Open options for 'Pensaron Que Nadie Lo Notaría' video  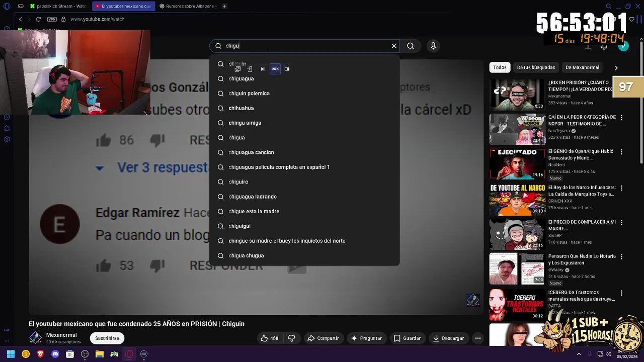tap(621, 257)
